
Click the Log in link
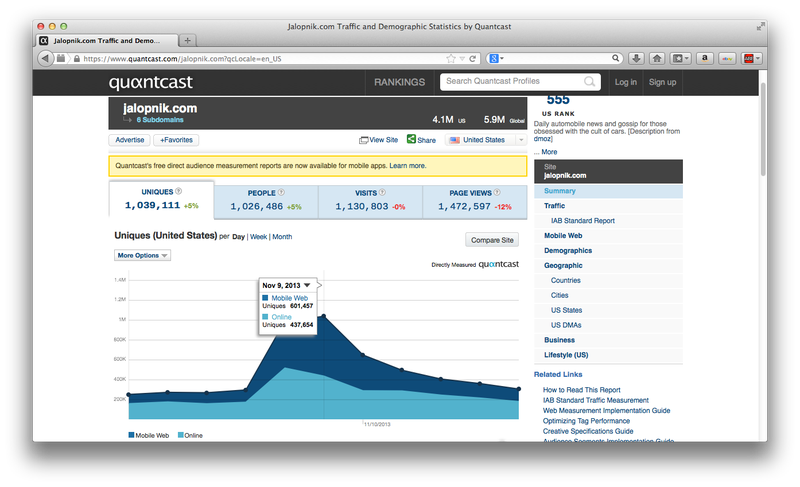pyautogui.click(x=626, y=82)
